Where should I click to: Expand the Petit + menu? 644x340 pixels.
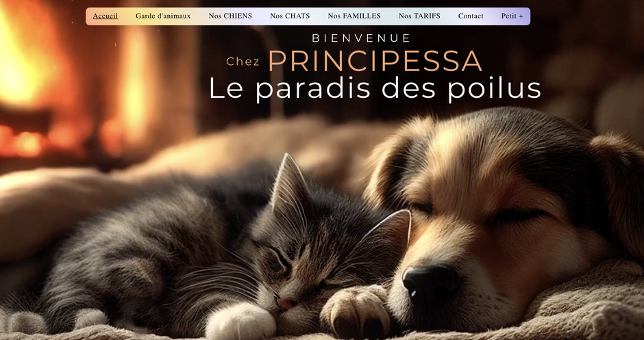(512, 16)
